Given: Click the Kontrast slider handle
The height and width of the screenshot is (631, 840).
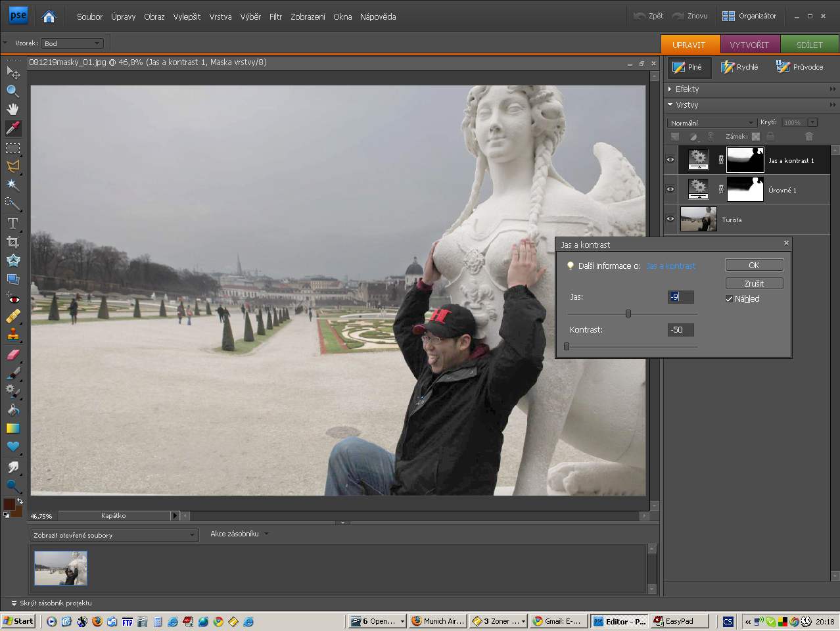Looking at the screenshot, I should 567,346.
